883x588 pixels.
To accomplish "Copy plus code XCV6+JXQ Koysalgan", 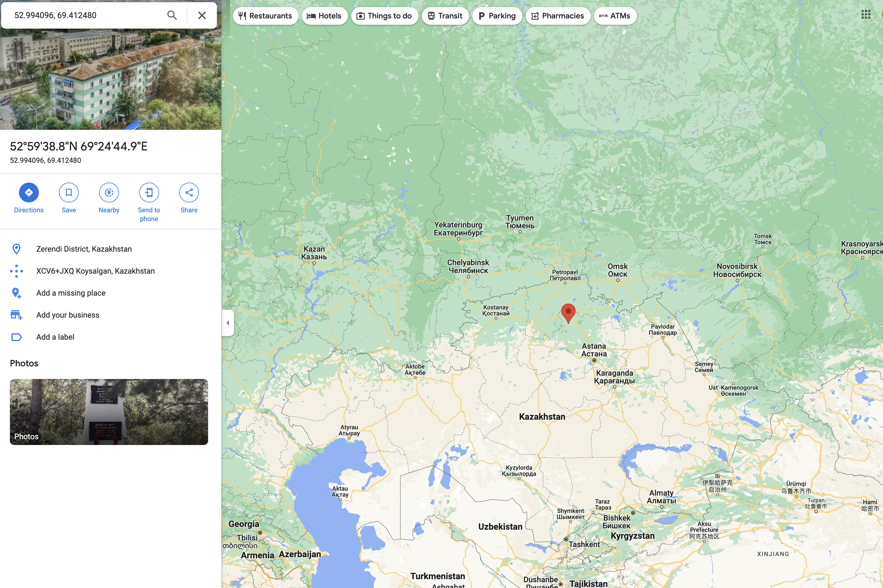I will point(95,271).
